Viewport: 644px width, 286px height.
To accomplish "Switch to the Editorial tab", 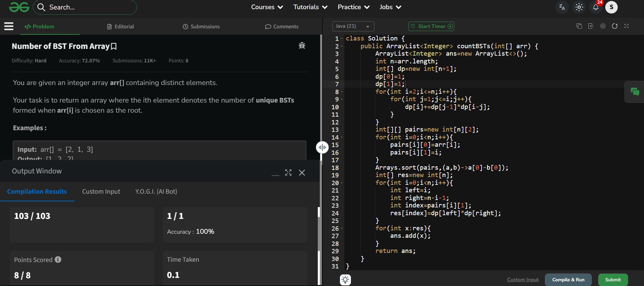I will 120,27.
